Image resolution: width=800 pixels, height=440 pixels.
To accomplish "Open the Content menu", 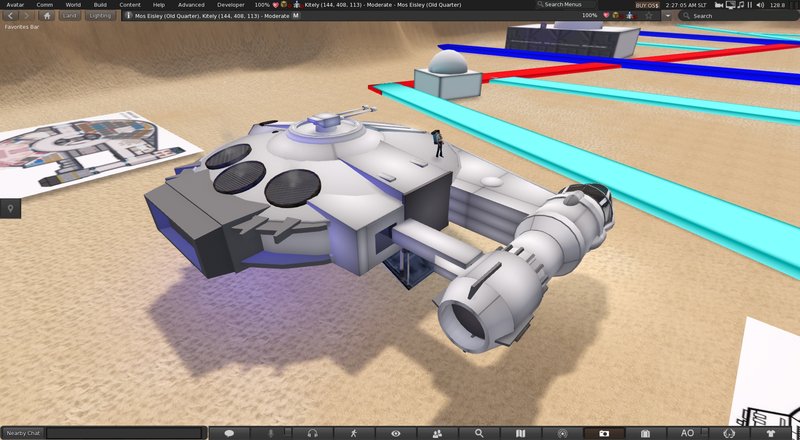I will click(130, 5).
